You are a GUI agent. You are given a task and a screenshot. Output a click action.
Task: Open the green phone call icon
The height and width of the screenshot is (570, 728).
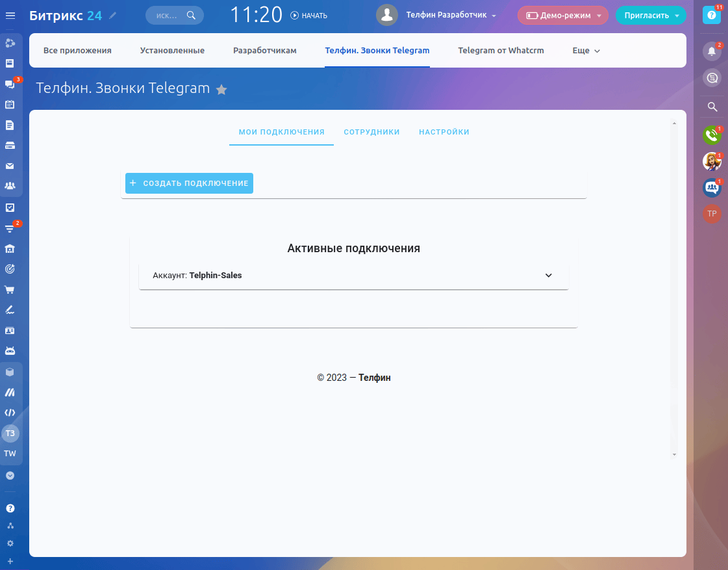712,135
